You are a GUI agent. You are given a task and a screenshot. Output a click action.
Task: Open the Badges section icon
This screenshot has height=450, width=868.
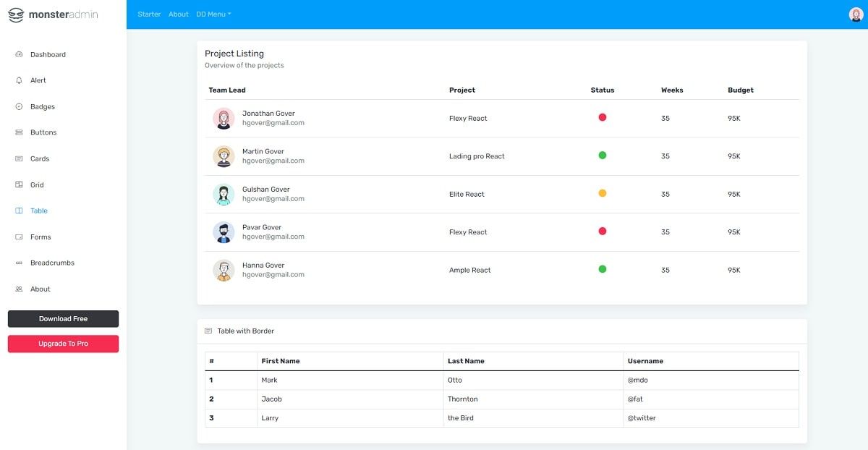(17, 106)
